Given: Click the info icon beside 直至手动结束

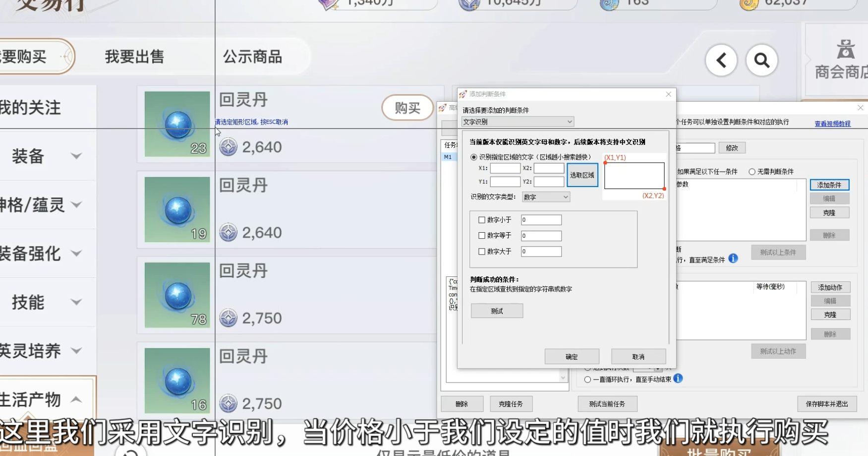Looking at the screenshot, I should click(x=678, y=379).
